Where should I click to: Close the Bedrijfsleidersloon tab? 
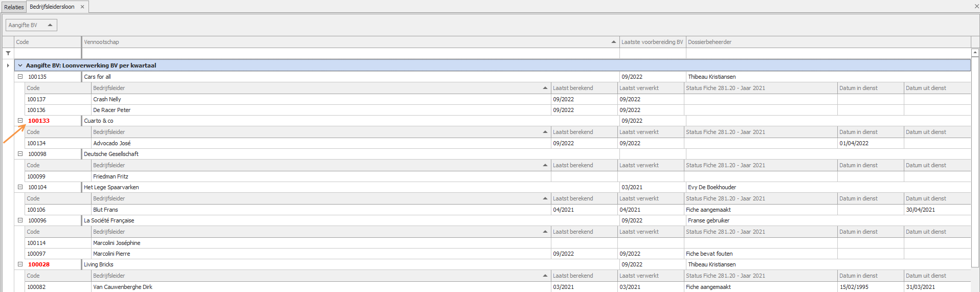click(82, 7)
